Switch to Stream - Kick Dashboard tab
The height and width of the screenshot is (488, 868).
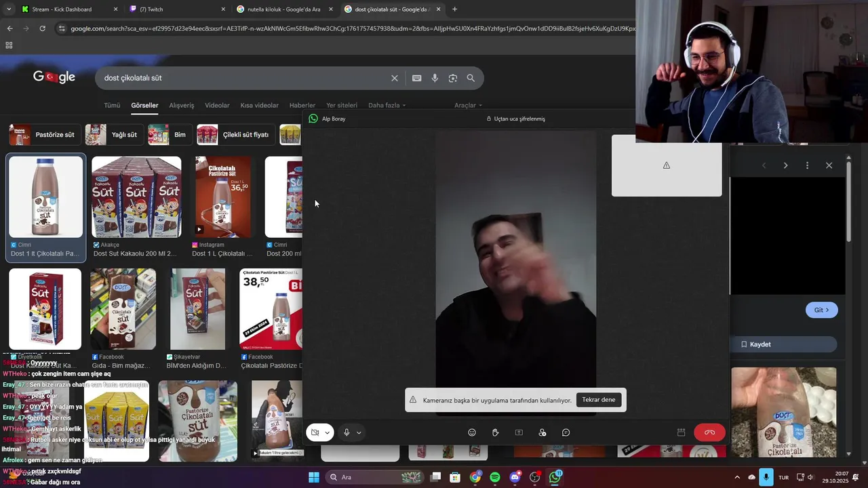(70, 9)
